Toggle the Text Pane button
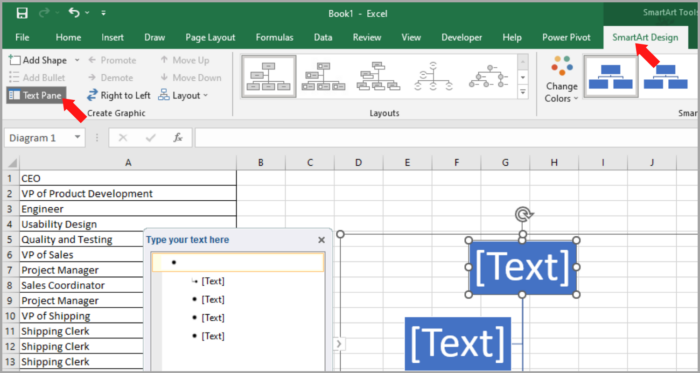This screenshot has height=373, width=700. [36, 95]
